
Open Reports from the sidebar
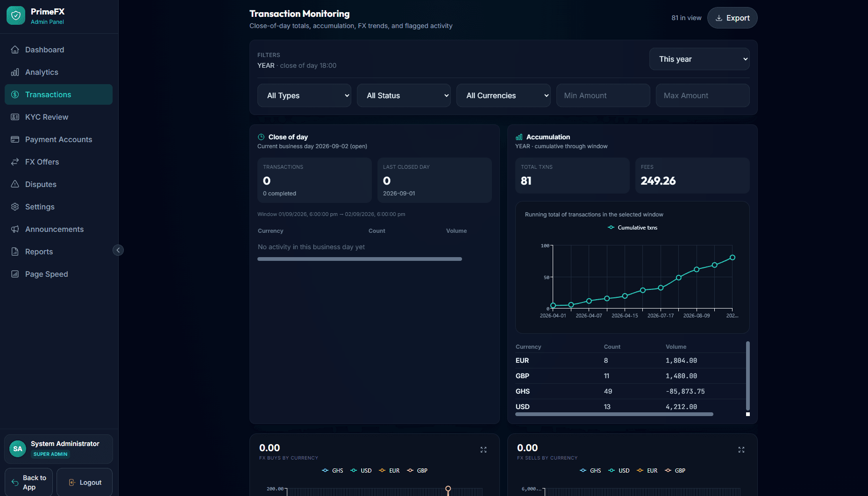(x=58, y=252)
